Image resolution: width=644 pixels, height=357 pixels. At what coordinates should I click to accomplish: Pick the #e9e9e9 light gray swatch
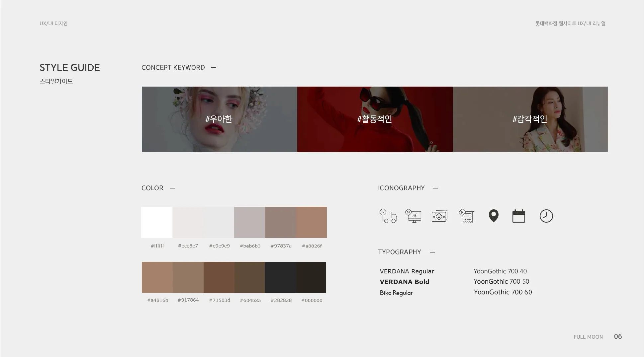tap(219, 222)
